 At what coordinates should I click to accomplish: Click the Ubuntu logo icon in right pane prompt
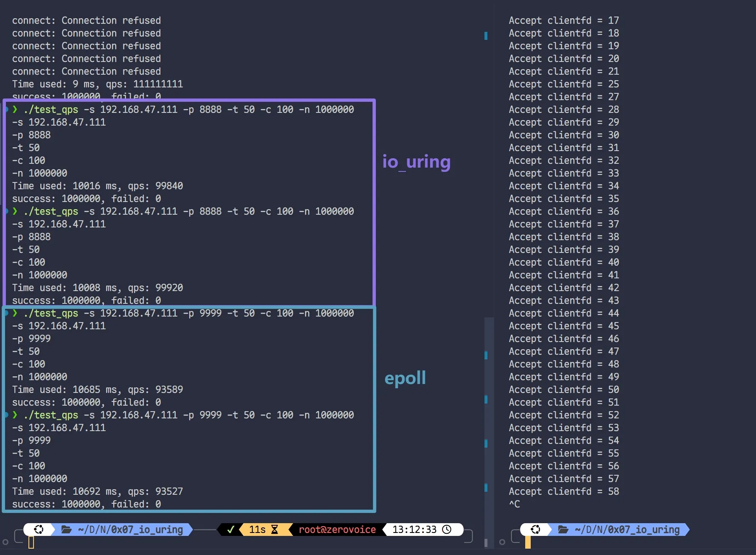click(x=535, y=529)
